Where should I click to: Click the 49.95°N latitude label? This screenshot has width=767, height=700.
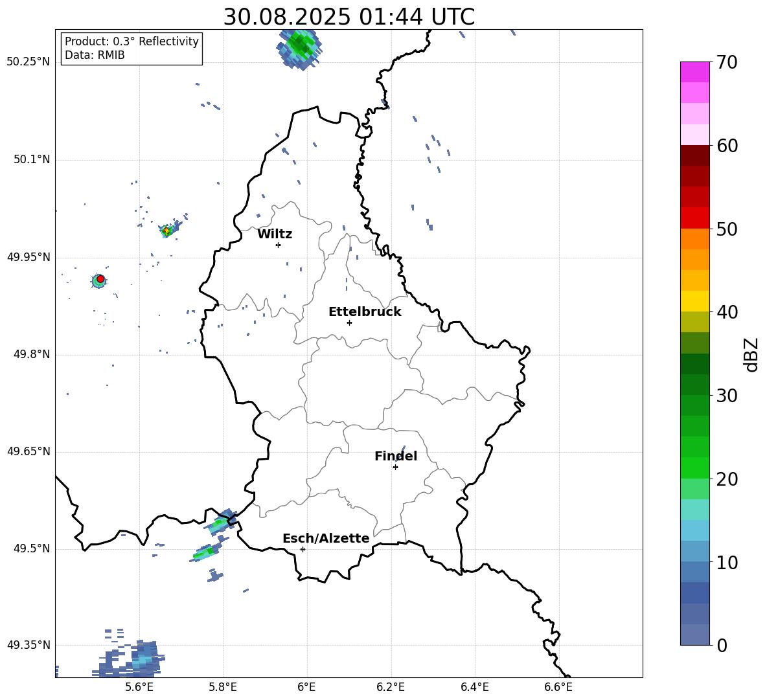29,257
